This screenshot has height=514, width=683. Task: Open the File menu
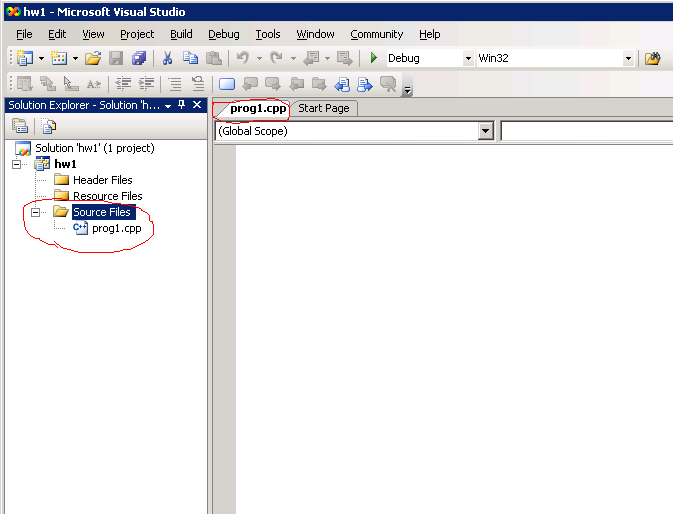pyautogui.click(x=24, y=34)
